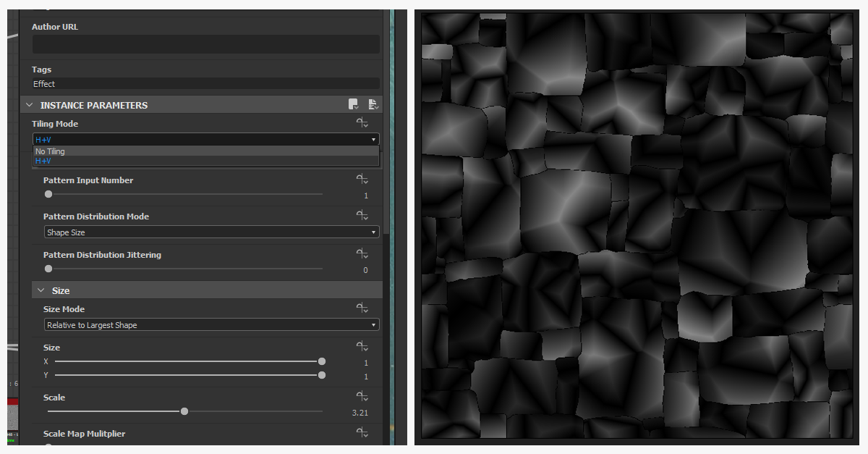Click the Size X Y expose icon
This screenshot has width=868, height=454.
362,347
